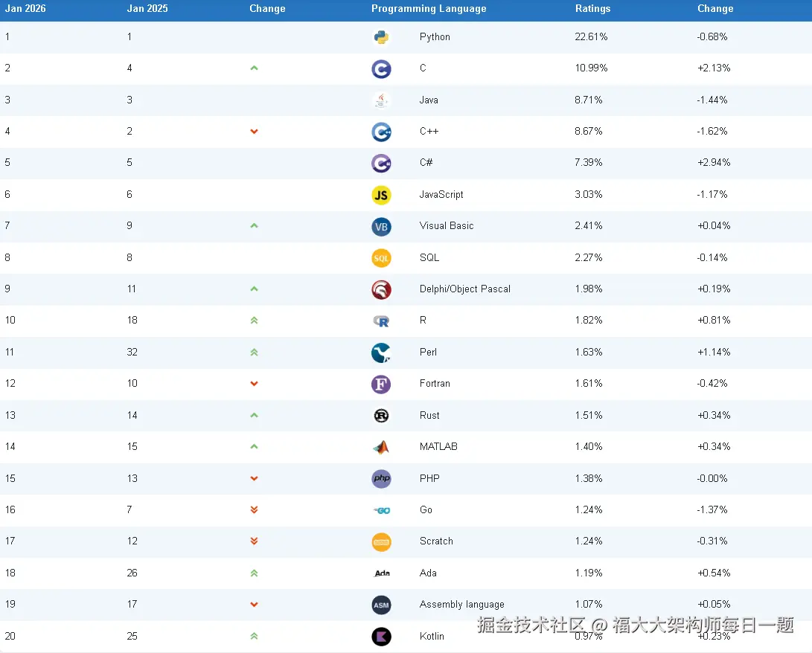Click R's +0.81% change value
This screenshot has height=653, width=812.
pos(714,321)
